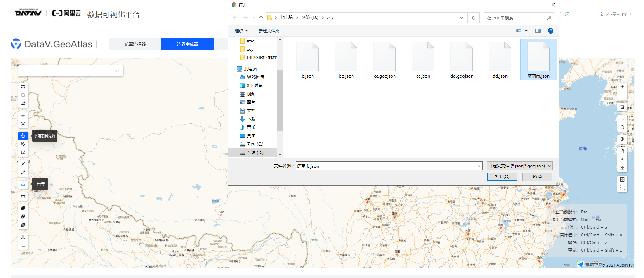Switch to the 边界生成器 tab
This screenshot has width=644, height=278.
[187, 44]
